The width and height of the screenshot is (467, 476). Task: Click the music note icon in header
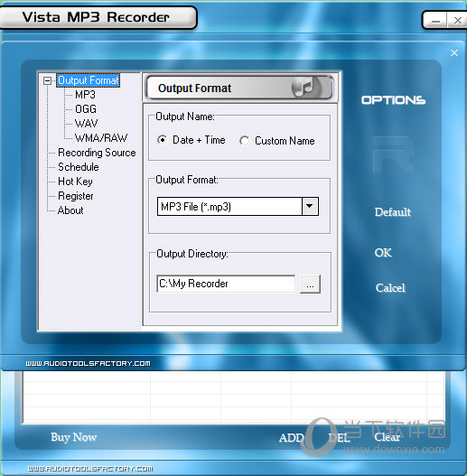[306, 87]
